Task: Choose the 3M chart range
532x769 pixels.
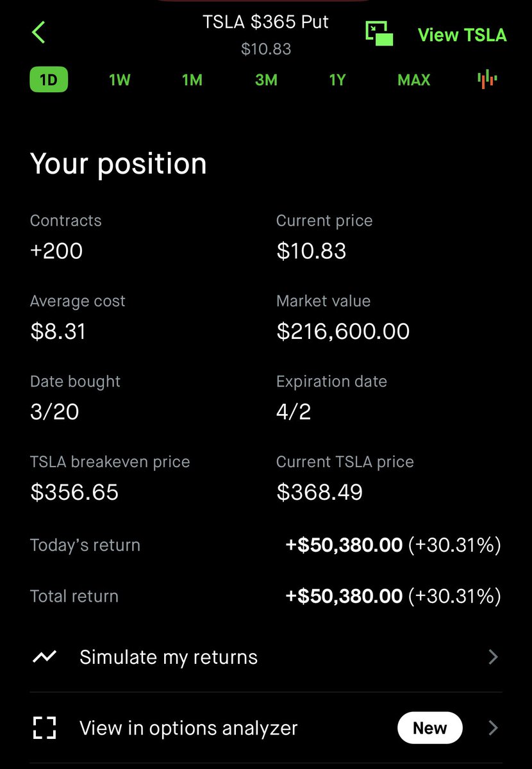Action: (x=266, y=80)
